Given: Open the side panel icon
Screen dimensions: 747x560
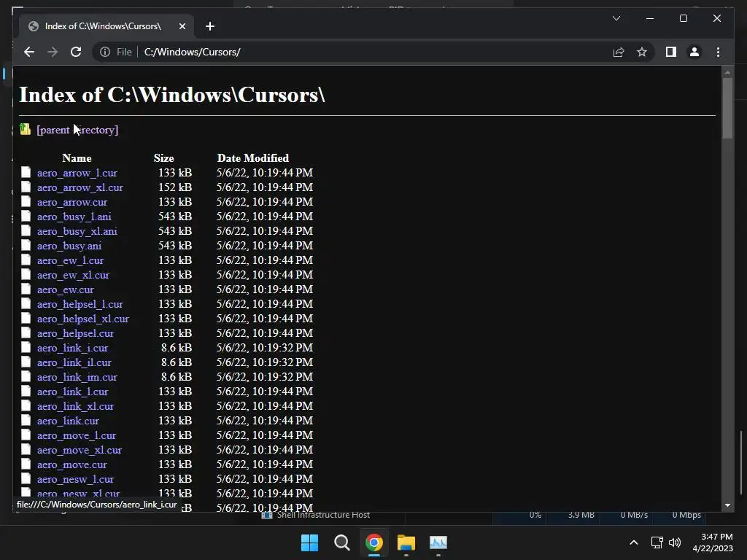Looking at the screenshot, I should pos(671,52).
